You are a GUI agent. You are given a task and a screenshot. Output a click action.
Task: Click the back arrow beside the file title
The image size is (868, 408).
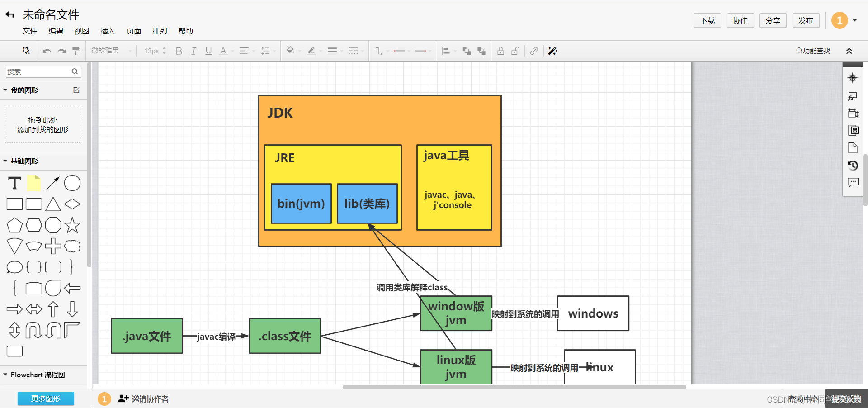(10, 15)
